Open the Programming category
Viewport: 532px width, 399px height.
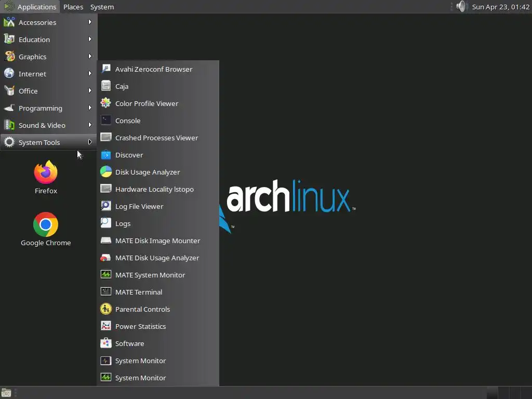(48, 108)
